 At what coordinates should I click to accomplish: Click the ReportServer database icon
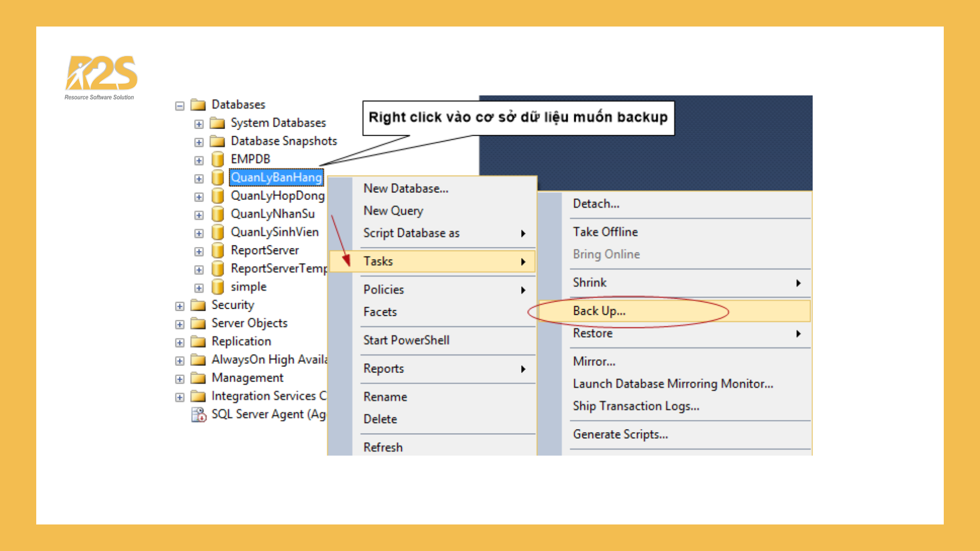[x=218, y=250]
